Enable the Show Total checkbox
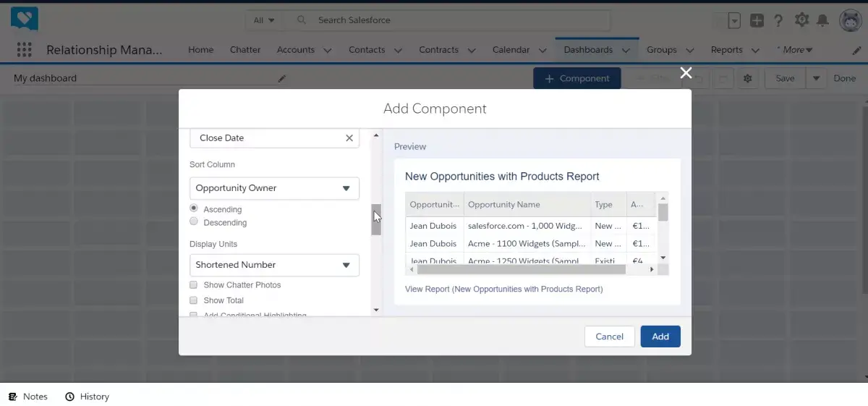The height and width of the screenshot is (406, 868). click(194, 300)
